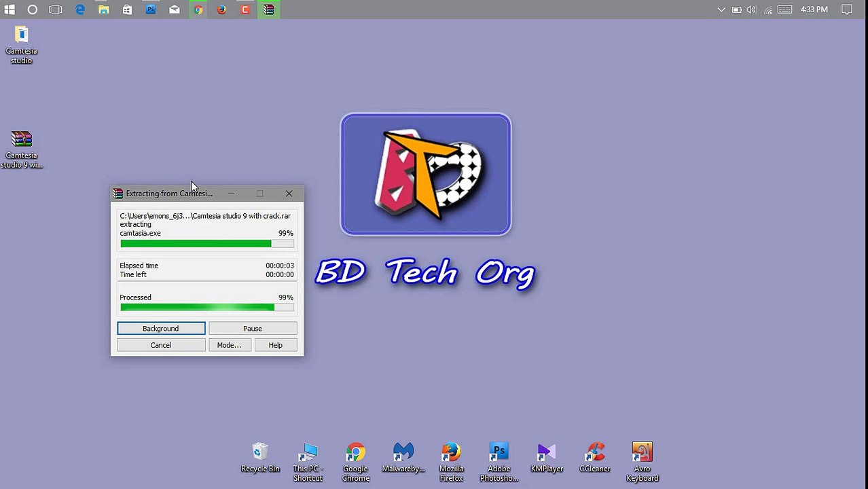Minimize the Extracting dialog

231,194
